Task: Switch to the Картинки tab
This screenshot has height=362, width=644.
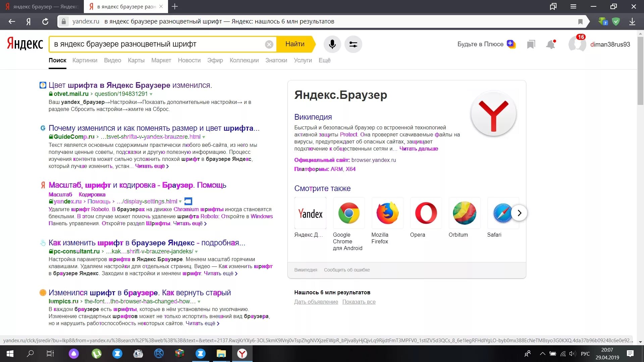Action: pyautogui.click(x=85, y=60)
